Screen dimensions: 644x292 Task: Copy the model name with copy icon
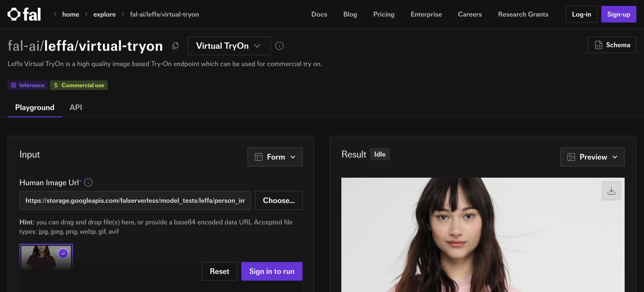pyautogui.click(x=175, y=46)
